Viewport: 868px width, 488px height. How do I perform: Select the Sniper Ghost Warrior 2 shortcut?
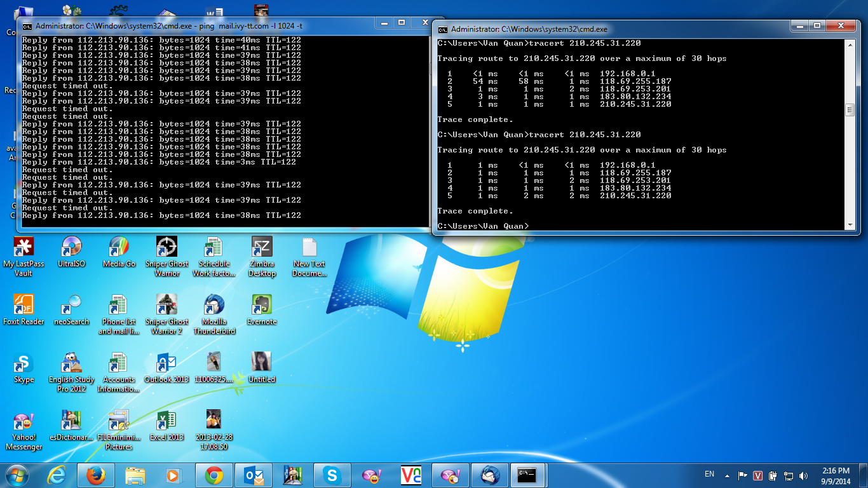click(166, 315)
